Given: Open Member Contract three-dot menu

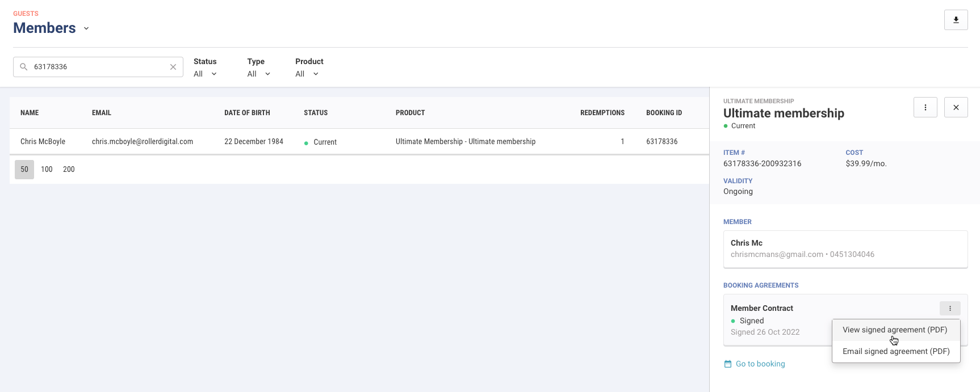Looking at the screenshot, I should (949, 308).
